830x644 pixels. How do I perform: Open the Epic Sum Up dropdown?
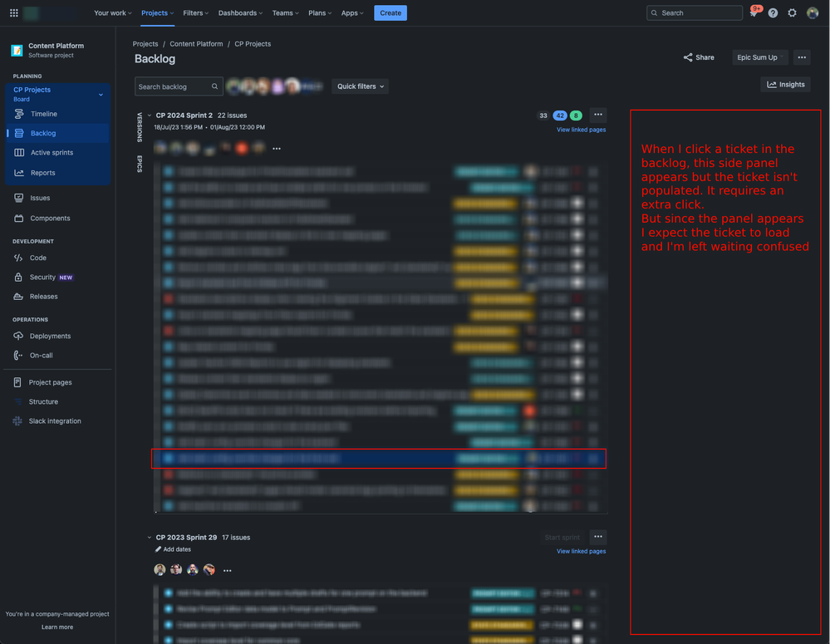click(x=759, y=57)
